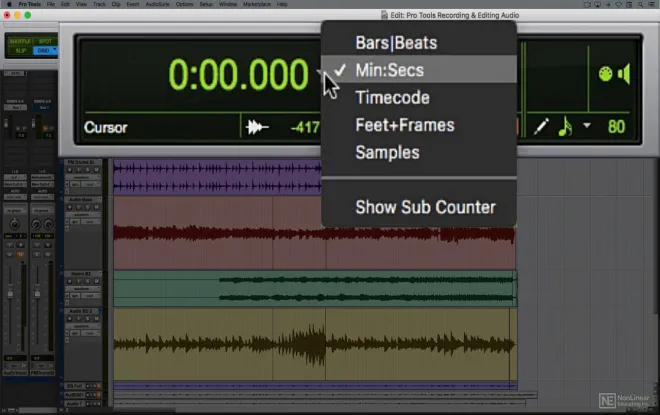
Task: Click the AudioVocal mixer strip name
Action: tap(15, 373)
